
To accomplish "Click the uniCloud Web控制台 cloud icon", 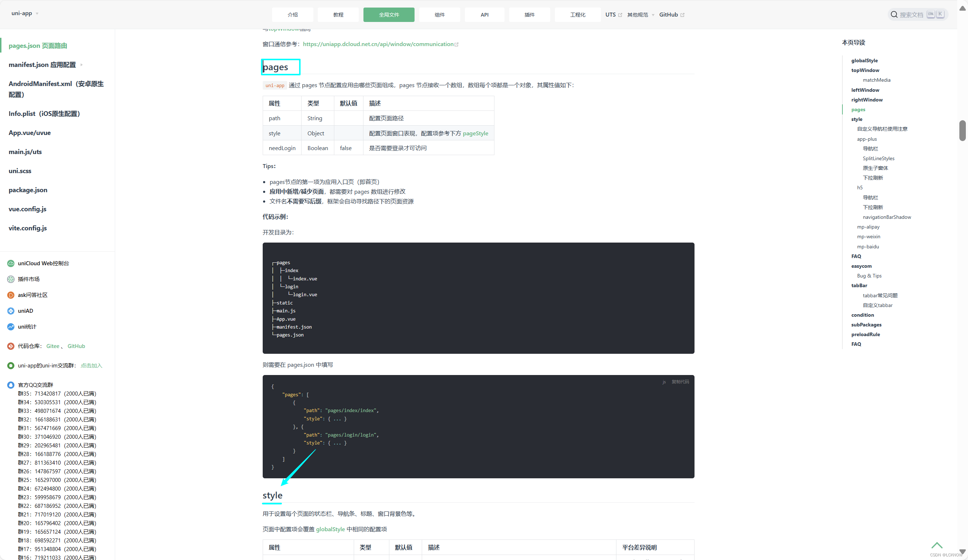I will coord(11,263).
